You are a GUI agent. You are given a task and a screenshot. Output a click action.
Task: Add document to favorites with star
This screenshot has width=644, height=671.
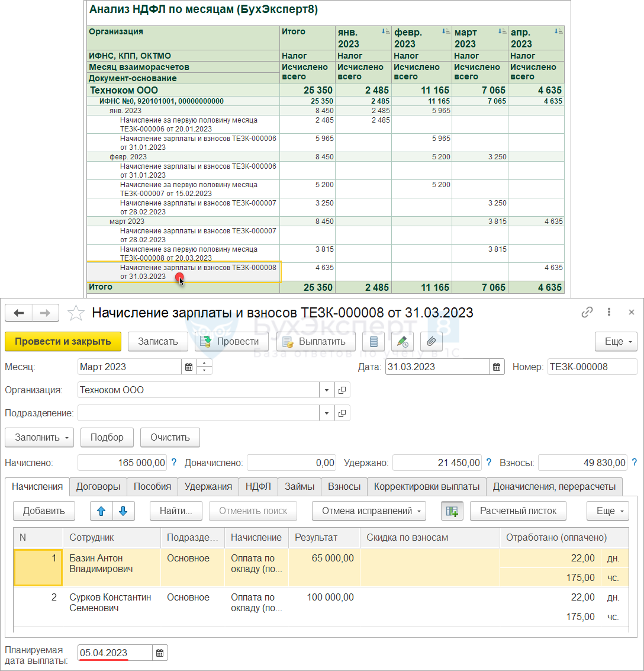[x=76, y=313]
